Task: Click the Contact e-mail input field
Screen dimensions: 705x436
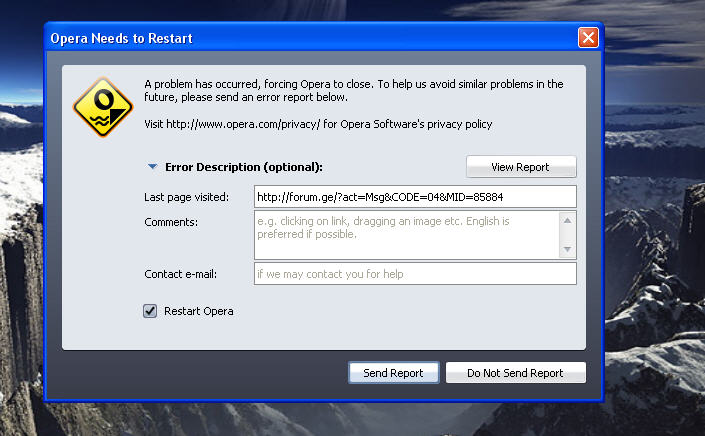Action: click(415, 274)
